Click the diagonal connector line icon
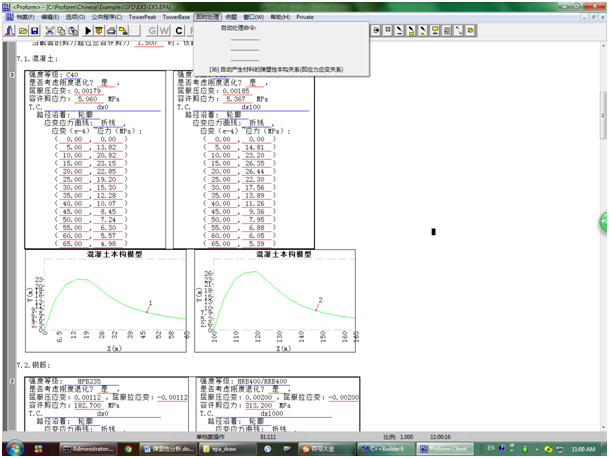The height and width of the screenshot is (458, 609). point(459,30)
